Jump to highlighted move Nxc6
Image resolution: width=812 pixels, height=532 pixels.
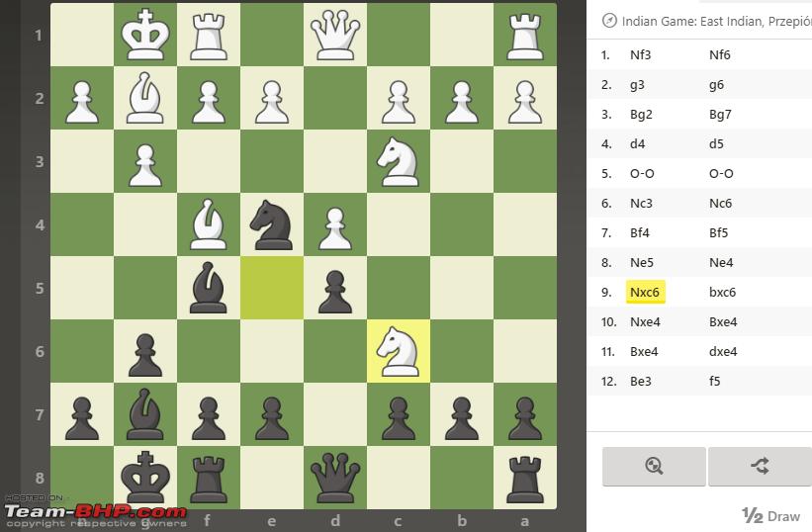645,293
